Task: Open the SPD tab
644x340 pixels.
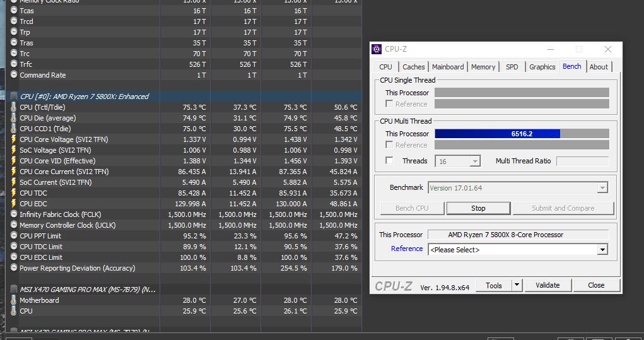Action: click(512, 67)
